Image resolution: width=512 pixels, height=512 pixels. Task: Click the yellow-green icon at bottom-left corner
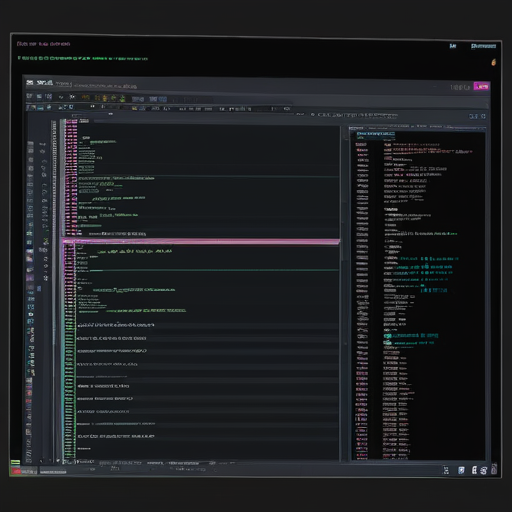point(15,462)
